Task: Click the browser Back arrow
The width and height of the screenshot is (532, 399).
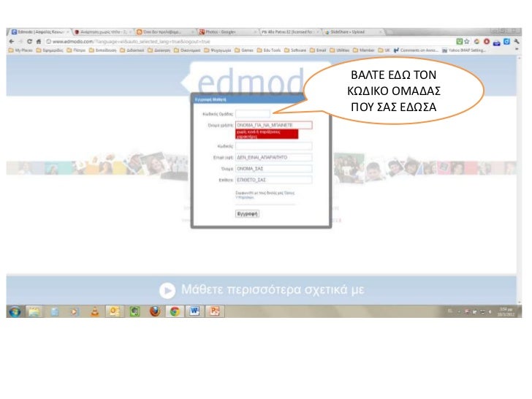Action: 12,42
